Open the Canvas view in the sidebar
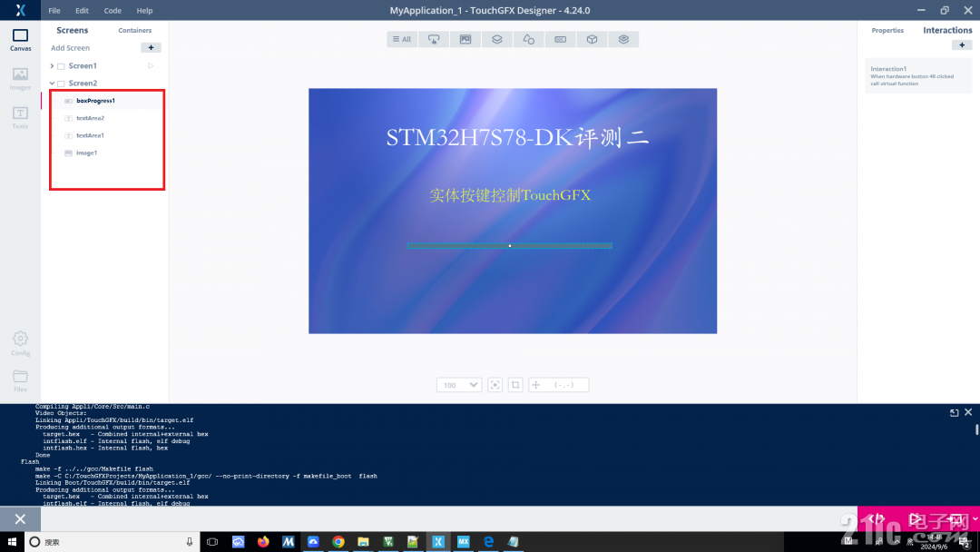The width and height of the screenshot is (980, 552). click(20, 39)
